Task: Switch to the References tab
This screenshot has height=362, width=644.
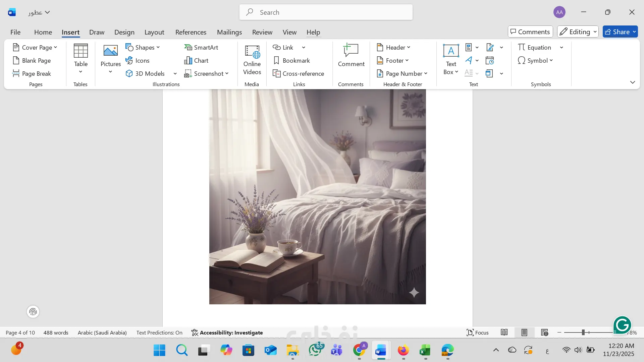Action: (x=191, y=32)
